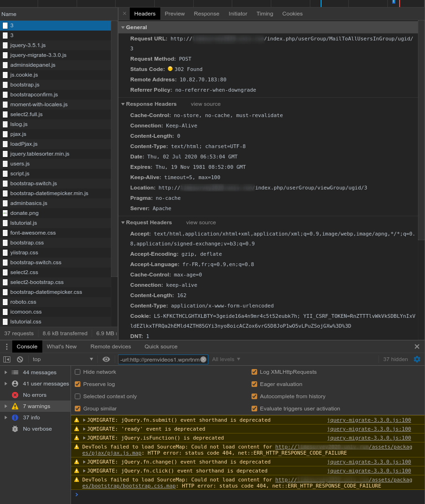The width and height of the screenshot is (425, 504).
Task: Uncheck the Preserve log option
Action: 78,384
